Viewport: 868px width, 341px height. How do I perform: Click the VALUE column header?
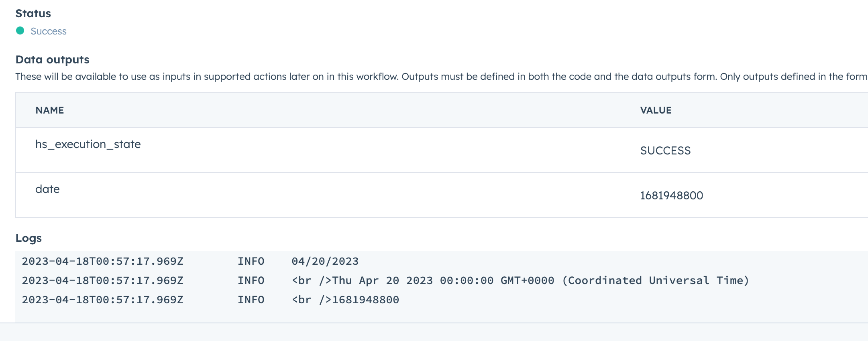click(x=656, y=110)
